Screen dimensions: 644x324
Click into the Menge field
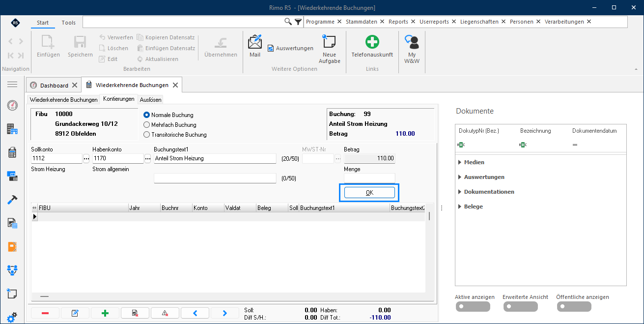click(x=369, y=178)
